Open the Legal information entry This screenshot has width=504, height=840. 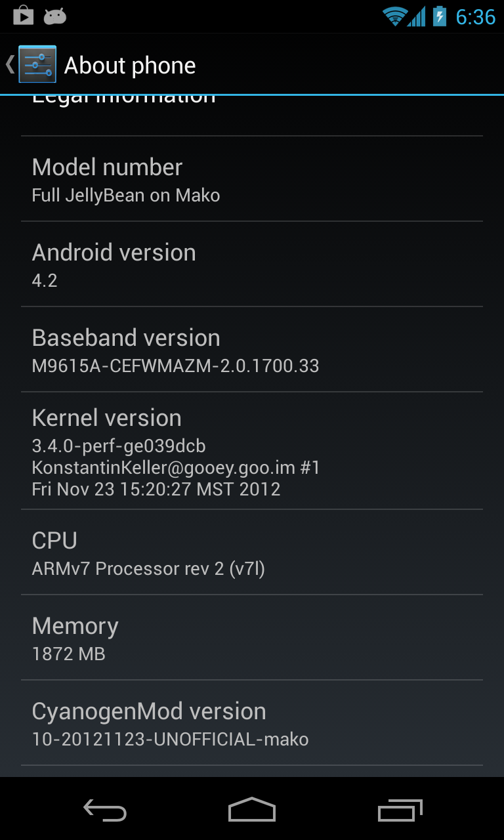click(x=252, y=115)
